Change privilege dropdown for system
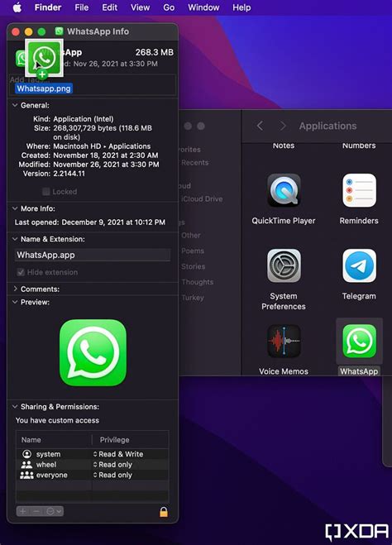 point(118,454)
